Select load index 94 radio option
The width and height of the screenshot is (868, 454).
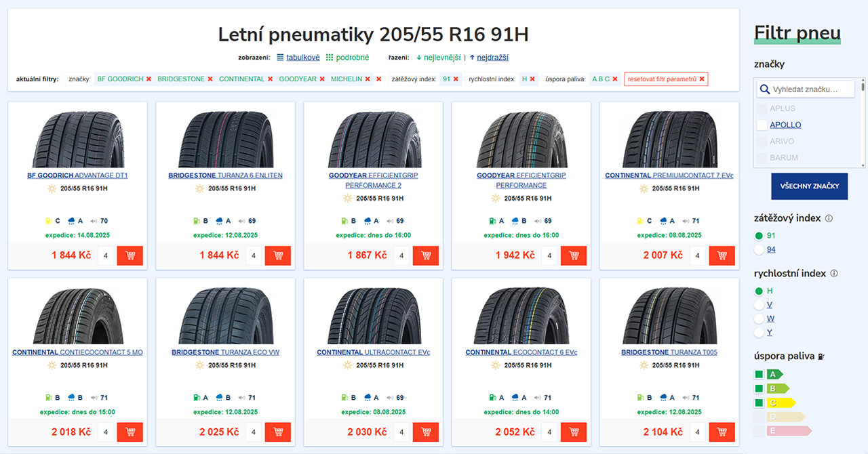[x=759, y=250]
